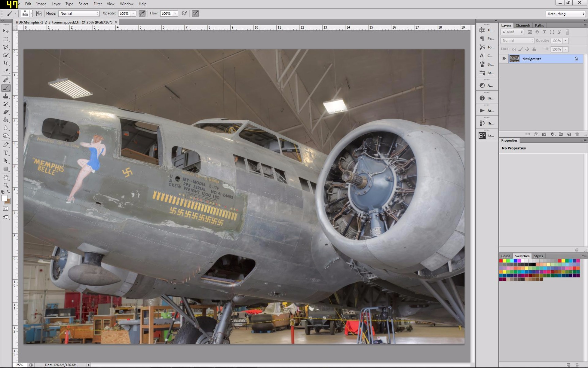Select the Hand tool
The image size is (588, 368).
click(6, 178)
